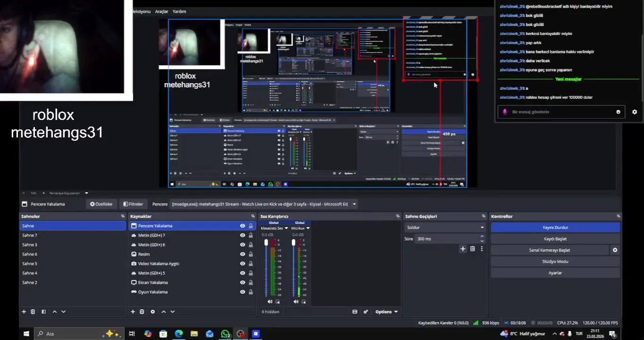Select Sahne 5 scene
This screenshot has width=644, height=340.
pos(73,263)
